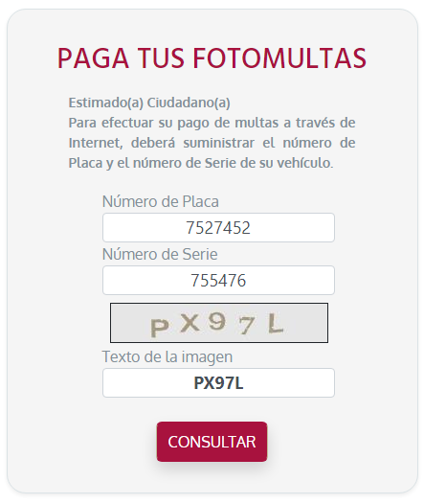Click the Número de Serie label
This screenshot has width=424, height=504.
pos(160,254)
